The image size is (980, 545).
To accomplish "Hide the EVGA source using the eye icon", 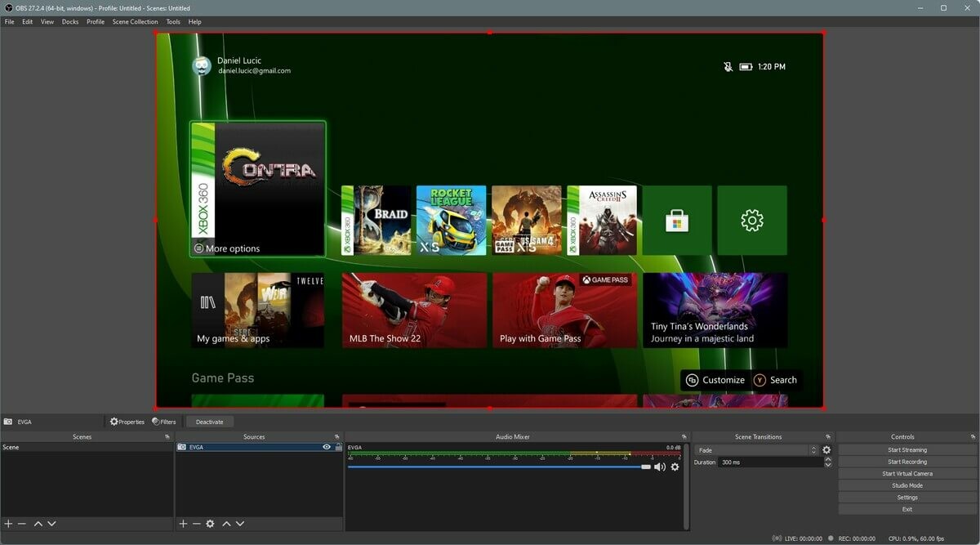I will pos(327,448).
